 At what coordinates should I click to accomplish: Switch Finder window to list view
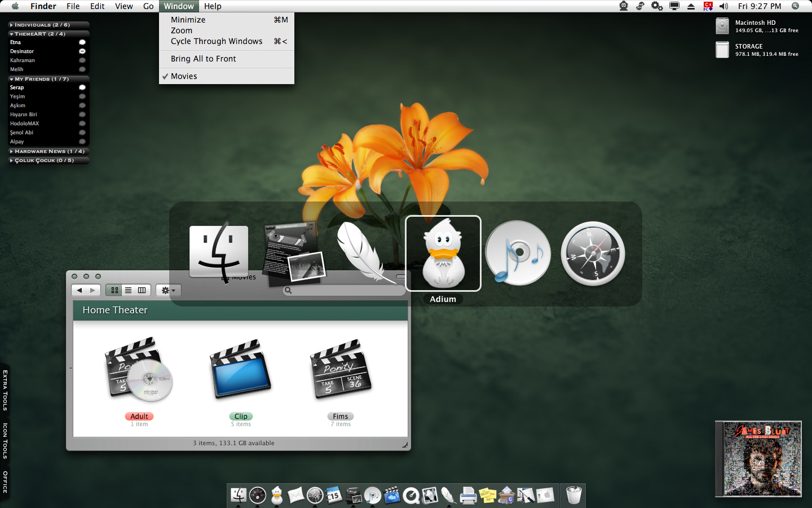(128, 290)
